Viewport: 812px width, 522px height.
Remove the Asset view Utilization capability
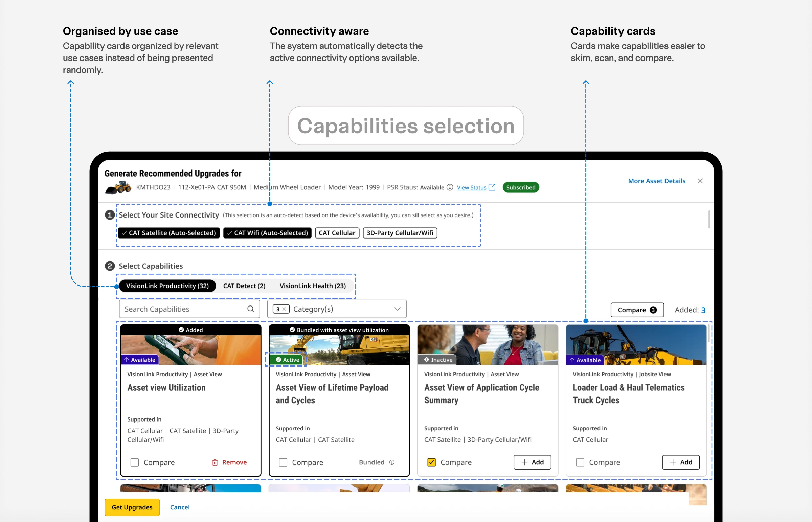coord(229,462)
